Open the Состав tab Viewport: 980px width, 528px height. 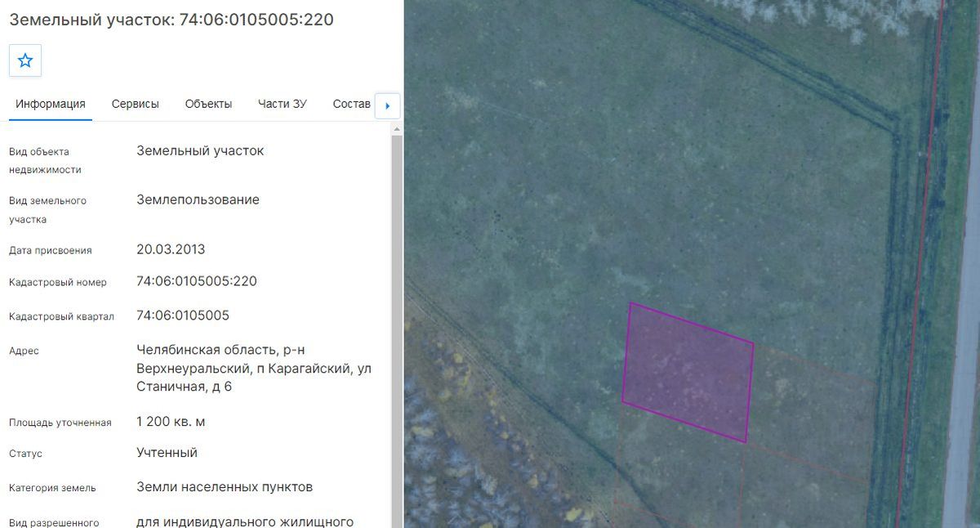[352, 104]
